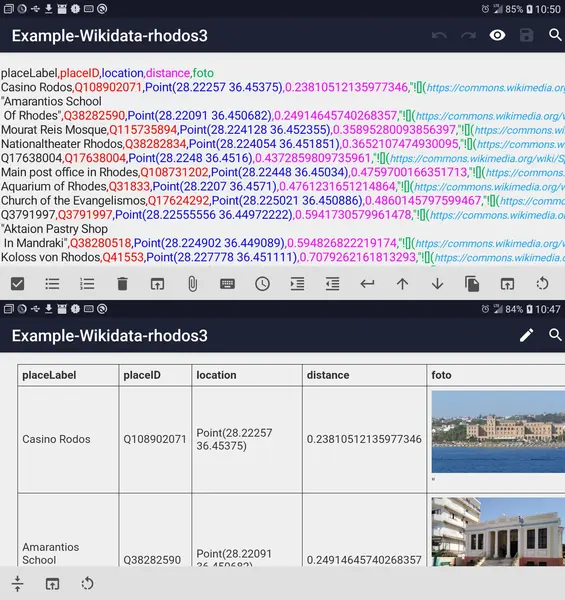The width and height of the screenshot is (565, 600).
Task: Click the redo arrow in editor header
Action: point(468,36)
